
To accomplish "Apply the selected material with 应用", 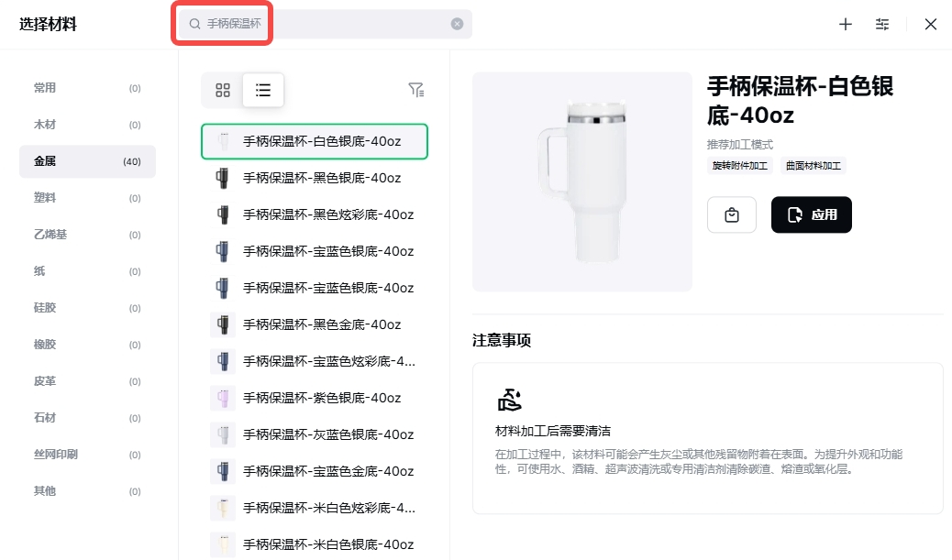I will [812, 215].
